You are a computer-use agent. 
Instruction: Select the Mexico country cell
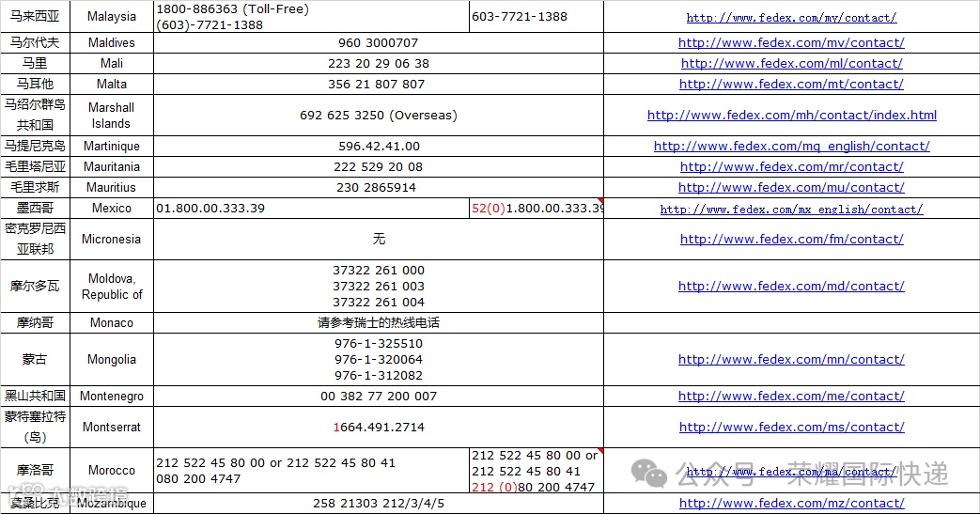point(111,208)
